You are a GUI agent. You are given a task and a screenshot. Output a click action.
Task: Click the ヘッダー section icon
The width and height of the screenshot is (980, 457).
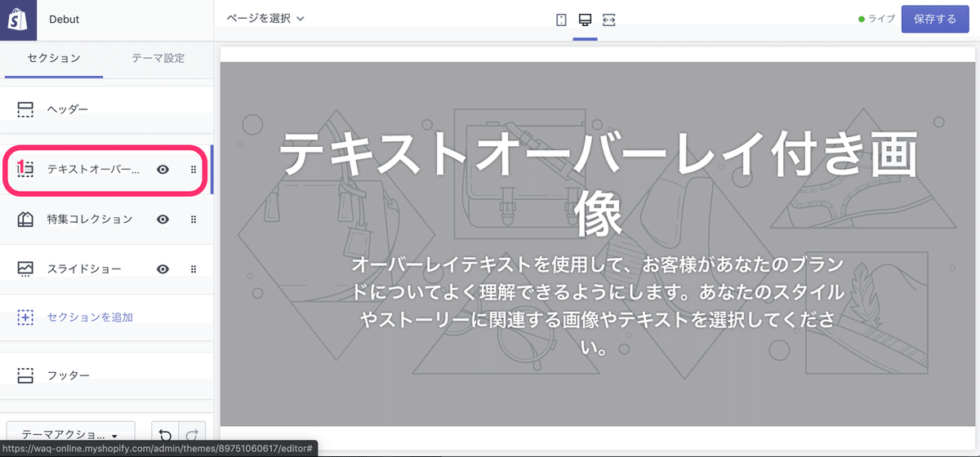click(x=25, y=109)
